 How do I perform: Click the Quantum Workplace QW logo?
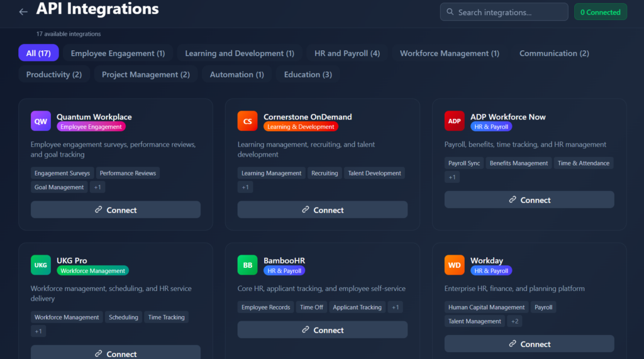(x=41, y=121)
